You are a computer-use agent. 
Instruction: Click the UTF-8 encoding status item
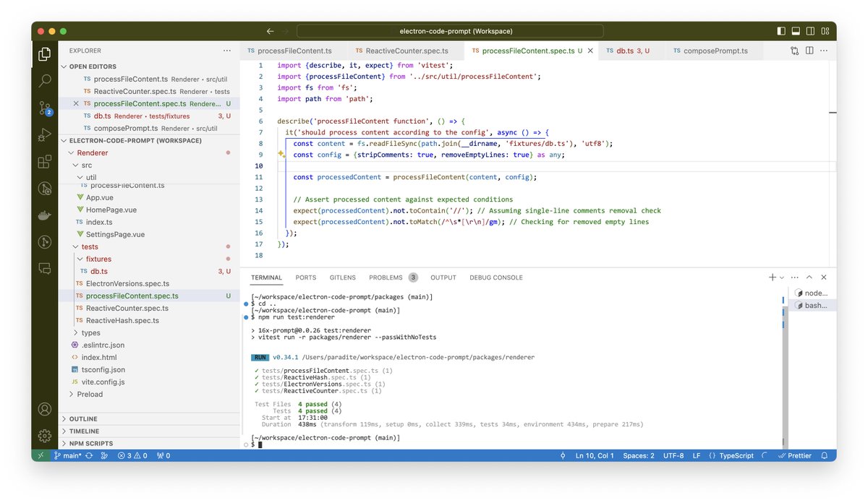click(x=673, y=456)
